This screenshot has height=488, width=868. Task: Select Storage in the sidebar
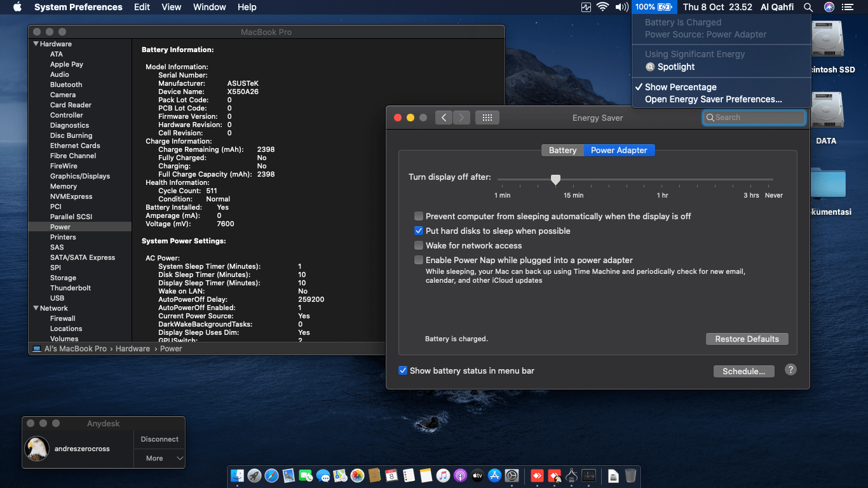click(63, 278)
